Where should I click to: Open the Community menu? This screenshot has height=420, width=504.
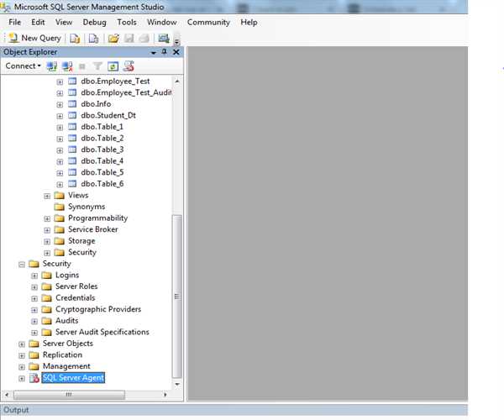(208, 22)
